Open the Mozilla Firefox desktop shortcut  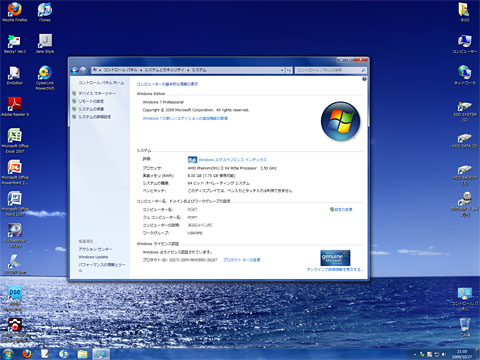15,11
